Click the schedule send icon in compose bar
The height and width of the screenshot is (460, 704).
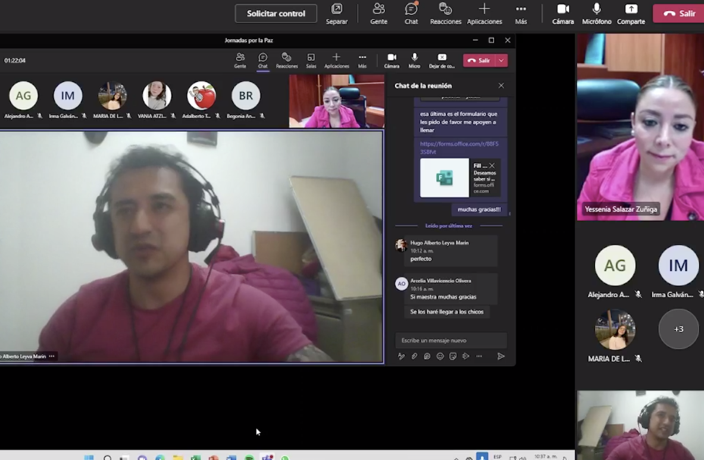click(466, 356)
